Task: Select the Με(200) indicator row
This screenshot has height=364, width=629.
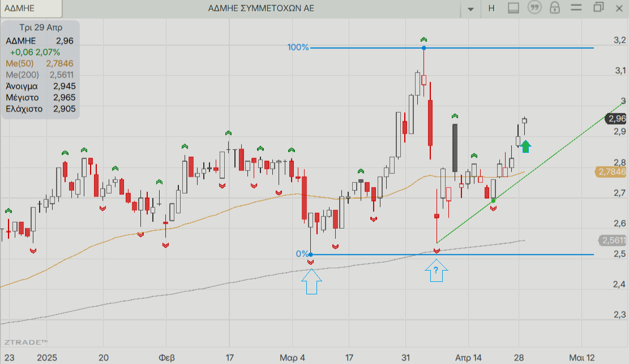Action: [40, 75]
